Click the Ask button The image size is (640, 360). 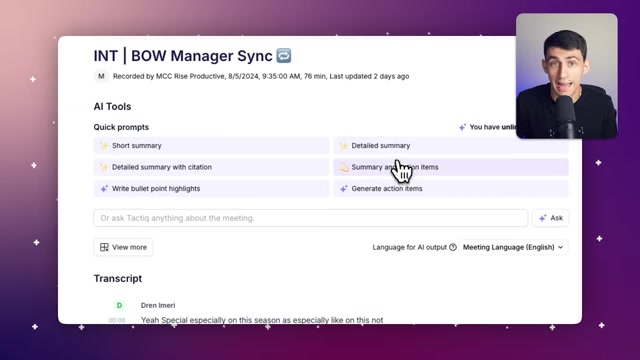(551, 218)
